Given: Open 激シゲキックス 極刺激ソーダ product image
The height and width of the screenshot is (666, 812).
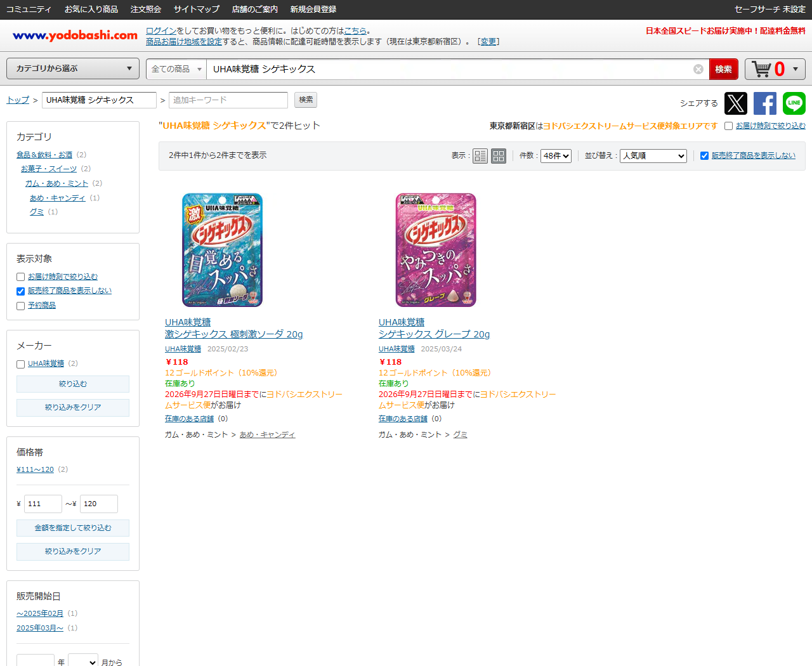Looking at the screenshot, I should pos(222,250).
